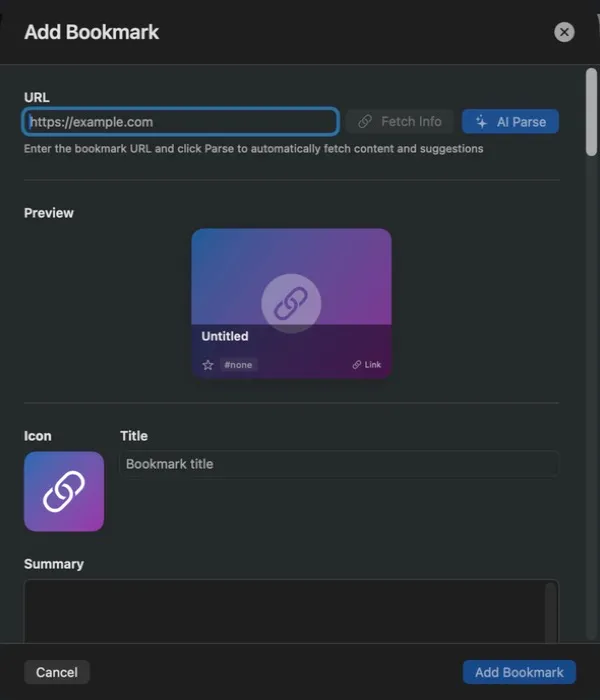The image size is (600, 700).
Task: Click the link icon on Fetch Info
Action: pyautogui.click(x=365, y=121)
